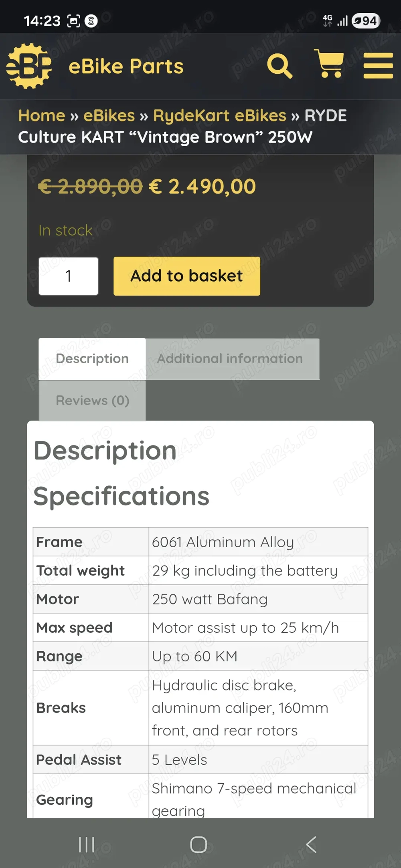Tap the battery indicator in status bar
Screen dimensions: 401x868
click(366, 21)
